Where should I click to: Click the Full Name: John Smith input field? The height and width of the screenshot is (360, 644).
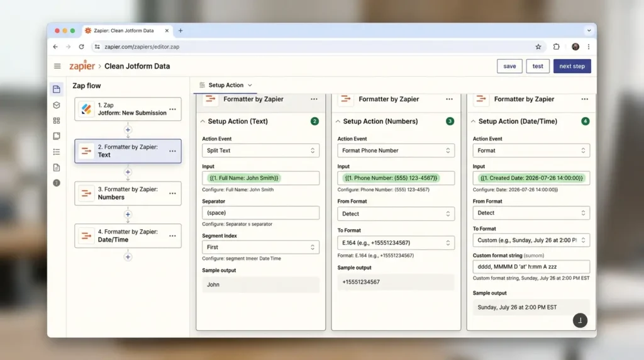pos(260,178)
